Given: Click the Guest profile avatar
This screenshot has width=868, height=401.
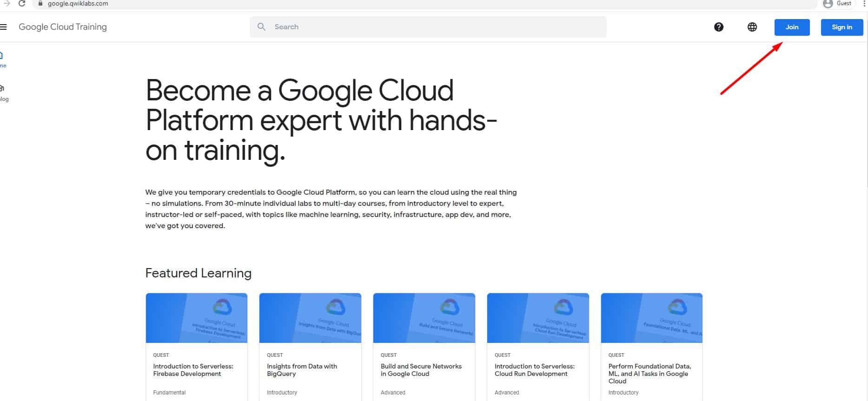Looking at the screenshot, I should tap(828, 4).
